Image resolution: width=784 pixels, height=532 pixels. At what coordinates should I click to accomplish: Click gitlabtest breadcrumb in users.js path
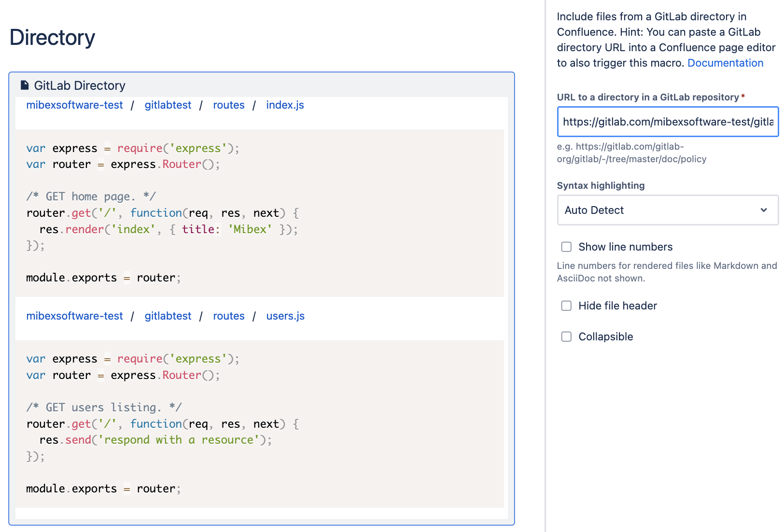point(168,316)
